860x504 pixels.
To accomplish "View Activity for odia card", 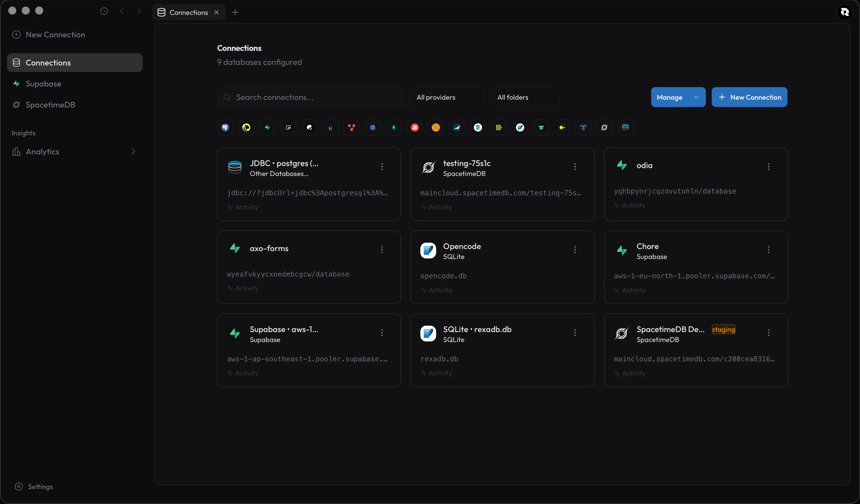I will [x=629, y=205].
